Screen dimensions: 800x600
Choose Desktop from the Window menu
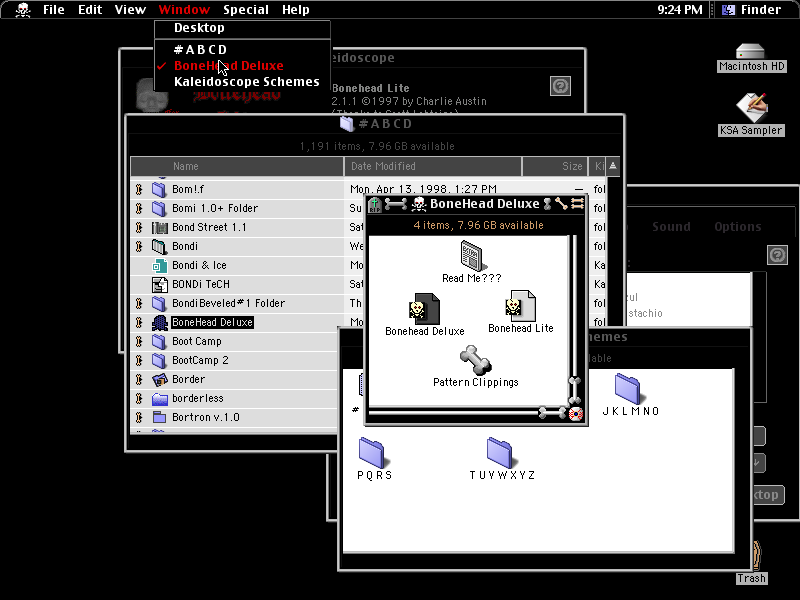click(x=242, y=28)
